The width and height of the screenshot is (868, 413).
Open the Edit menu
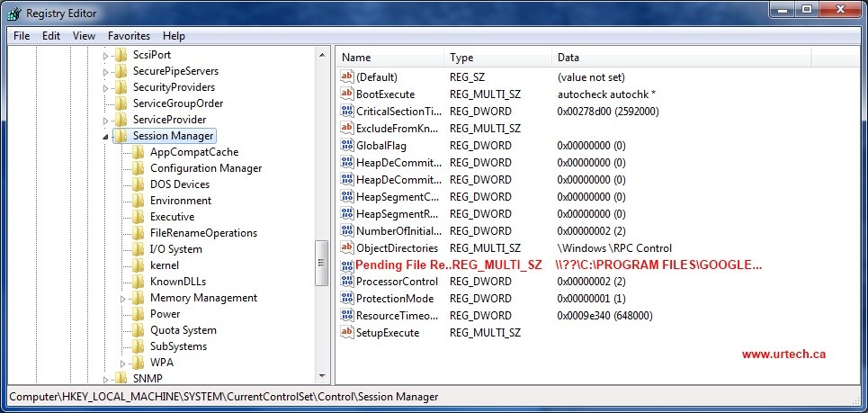coord(51,36)
